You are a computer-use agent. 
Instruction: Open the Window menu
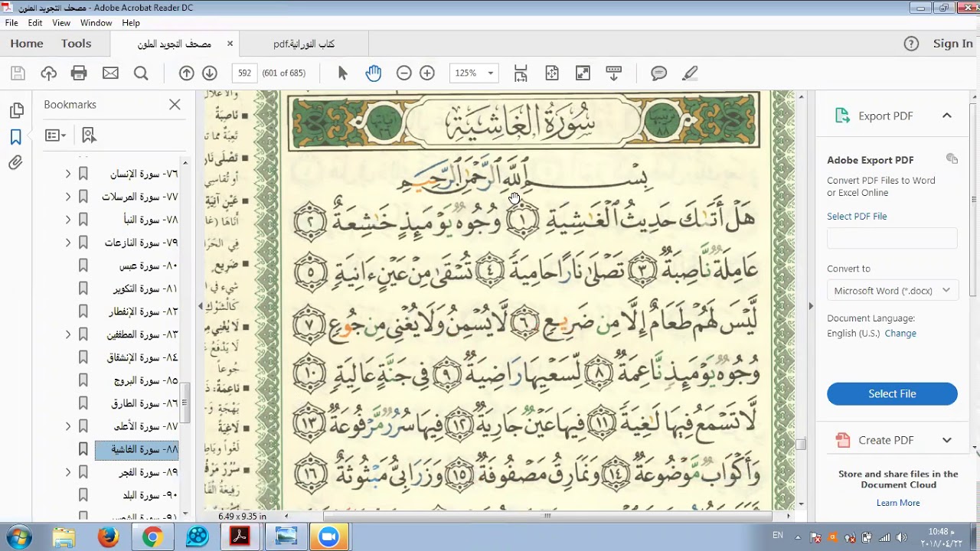click(96, 23)
